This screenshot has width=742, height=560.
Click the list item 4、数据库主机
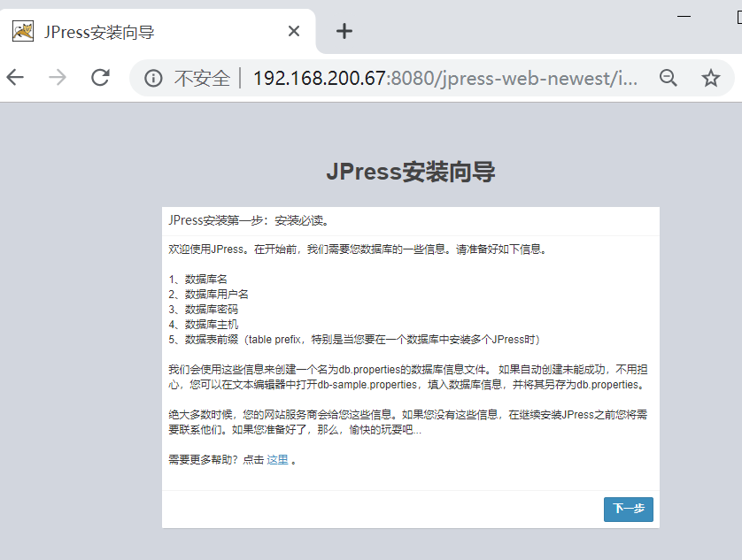(203, 325)
